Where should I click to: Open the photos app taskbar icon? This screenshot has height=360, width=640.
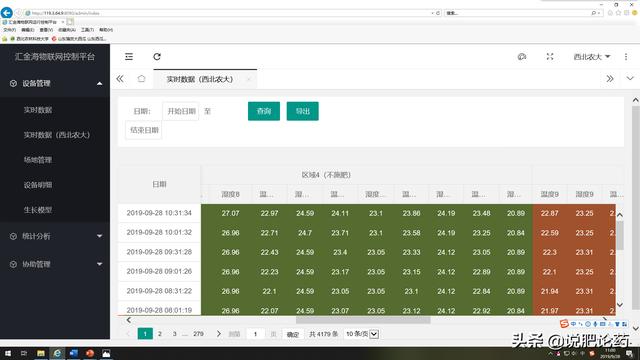click(106, 353)
